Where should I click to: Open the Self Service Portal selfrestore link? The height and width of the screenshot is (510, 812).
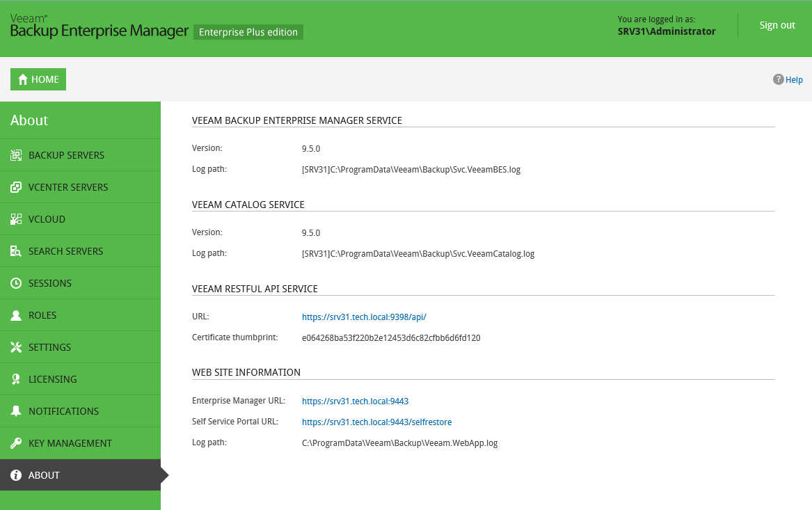(376, 422)
